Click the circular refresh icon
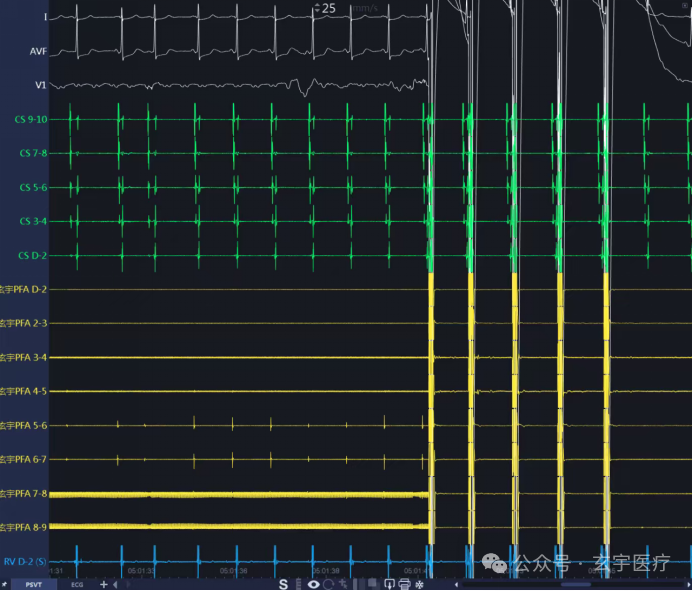This screenshot has width=693, height=591. [x=328, y=584]
